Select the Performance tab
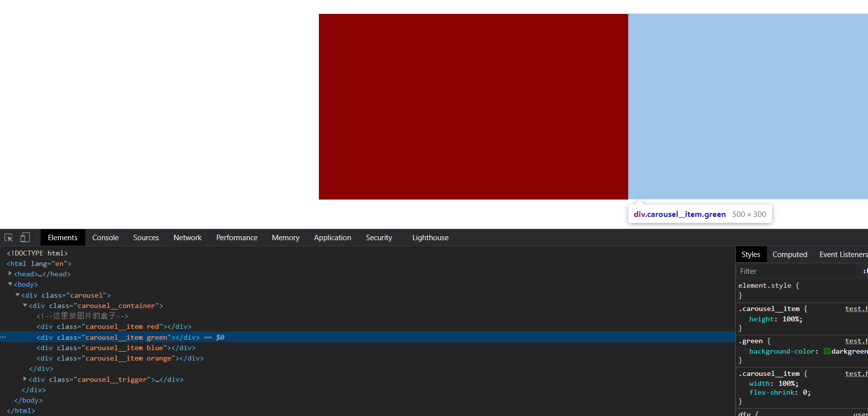Image resolution: width=868 pixels, height=416 pixels. (237, 238)
